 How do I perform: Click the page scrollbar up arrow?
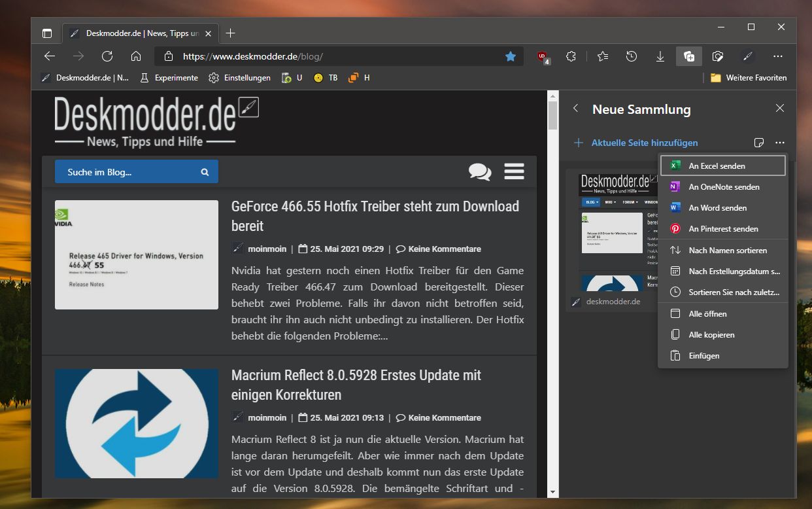pos(552,96)
